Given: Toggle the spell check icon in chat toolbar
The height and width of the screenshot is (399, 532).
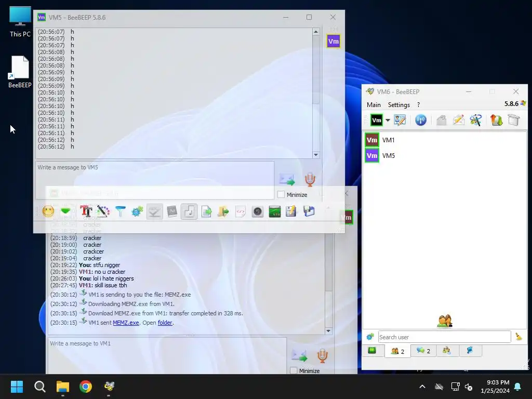Looking at the screenshot, I should coord(155,211).
